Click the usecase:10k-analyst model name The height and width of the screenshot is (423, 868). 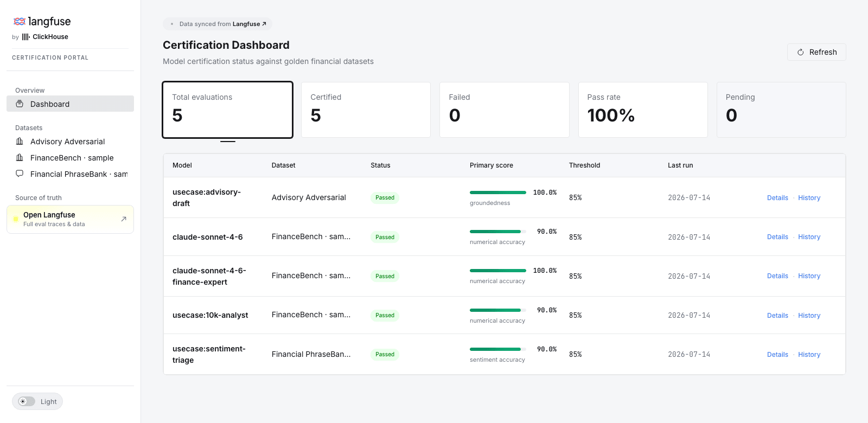pos(210,315)
